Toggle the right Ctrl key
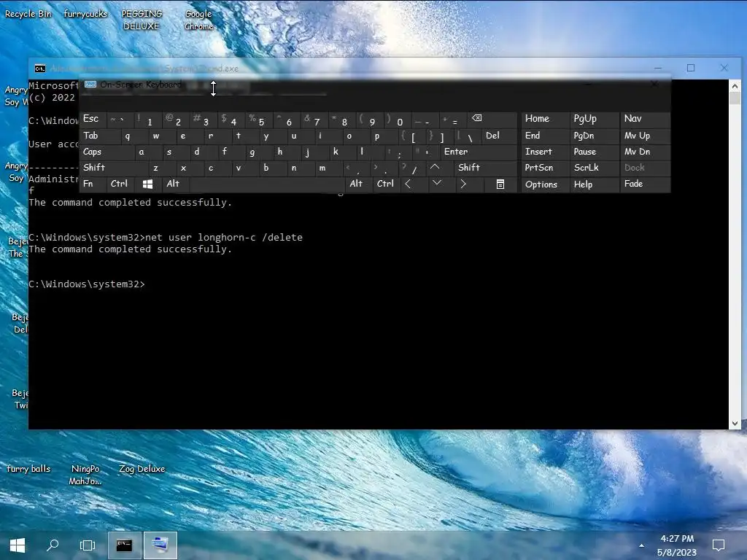747x560 pixels. click(x=387, y=184)
